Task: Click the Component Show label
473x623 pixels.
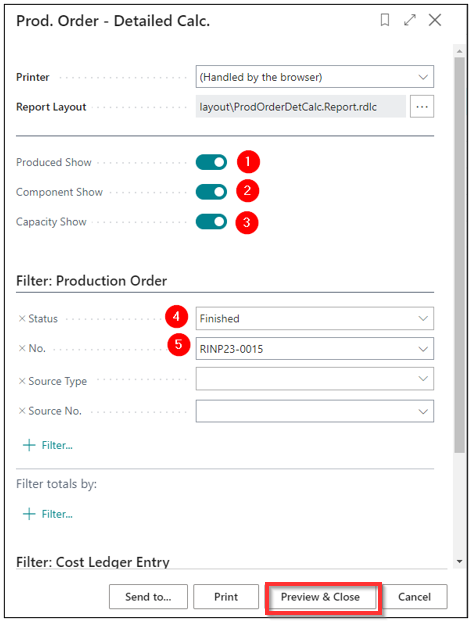Action: (x=59, y=192)
